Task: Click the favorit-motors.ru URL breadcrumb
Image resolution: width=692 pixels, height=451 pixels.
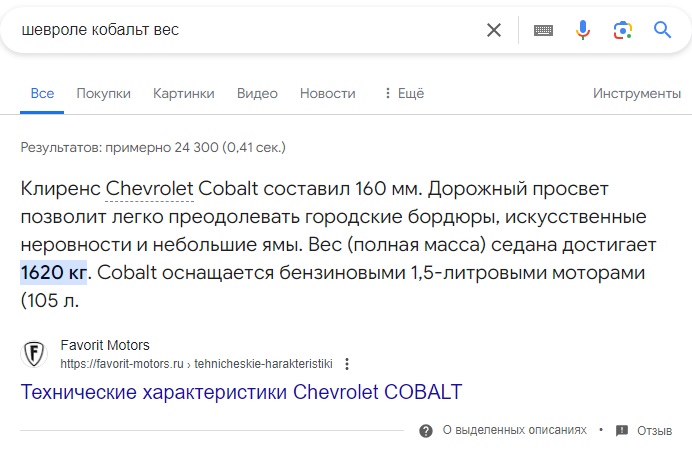Action: tap(196, 364)
